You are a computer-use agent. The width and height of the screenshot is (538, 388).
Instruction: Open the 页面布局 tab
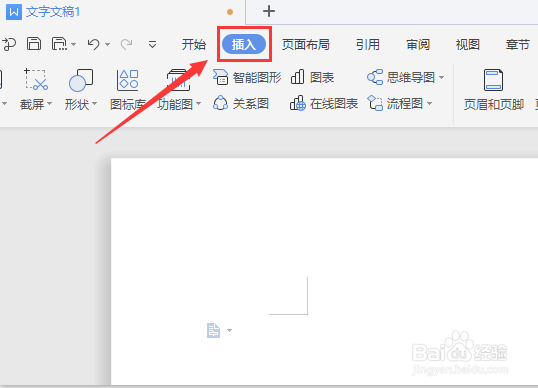coord(306,44)
